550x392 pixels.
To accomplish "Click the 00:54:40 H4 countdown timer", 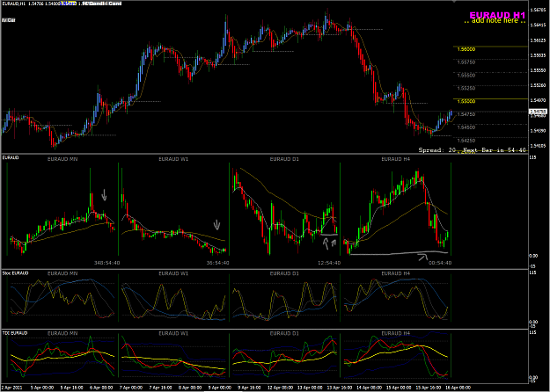I will click(440, 263).
